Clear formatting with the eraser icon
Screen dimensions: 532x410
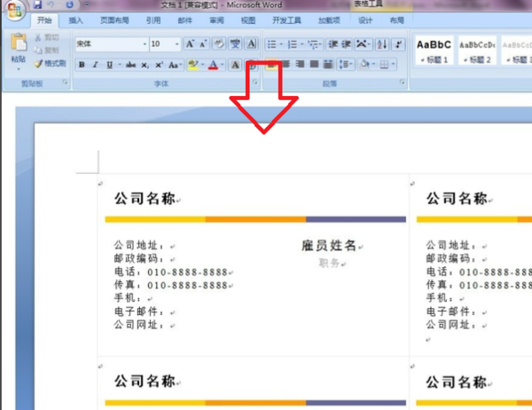click(219, 43)
